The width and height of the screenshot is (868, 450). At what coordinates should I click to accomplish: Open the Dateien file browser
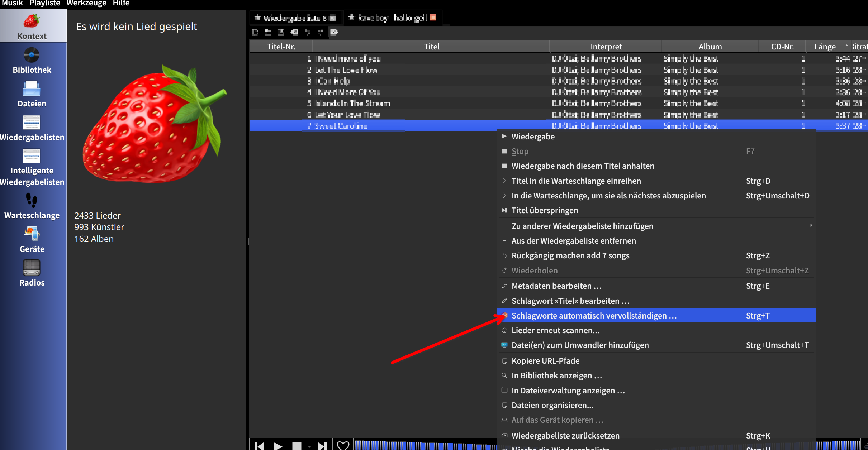click(32, 94)
